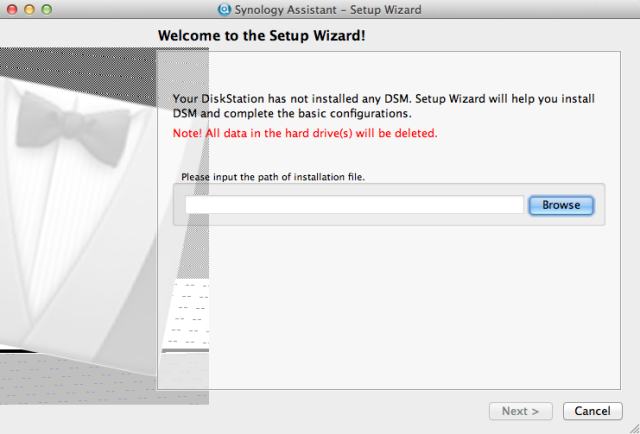Click the Synology Assistant title bar icon
This screenshot has width=640, height=434.
(224, 9)
